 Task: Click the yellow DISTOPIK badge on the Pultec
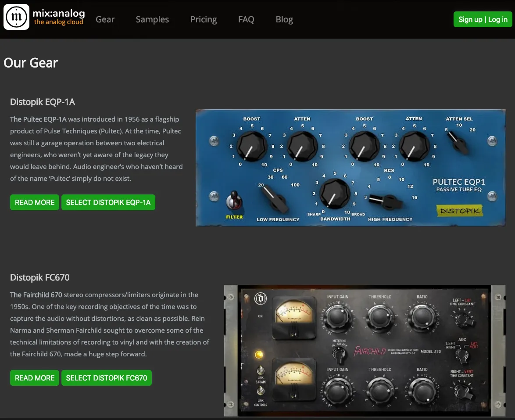459,211
